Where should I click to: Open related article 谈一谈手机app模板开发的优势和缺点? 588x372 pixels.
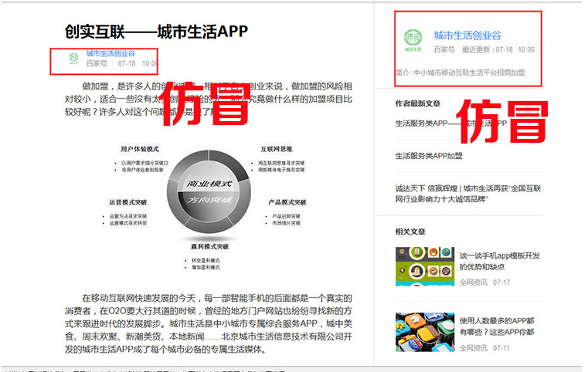499,261
